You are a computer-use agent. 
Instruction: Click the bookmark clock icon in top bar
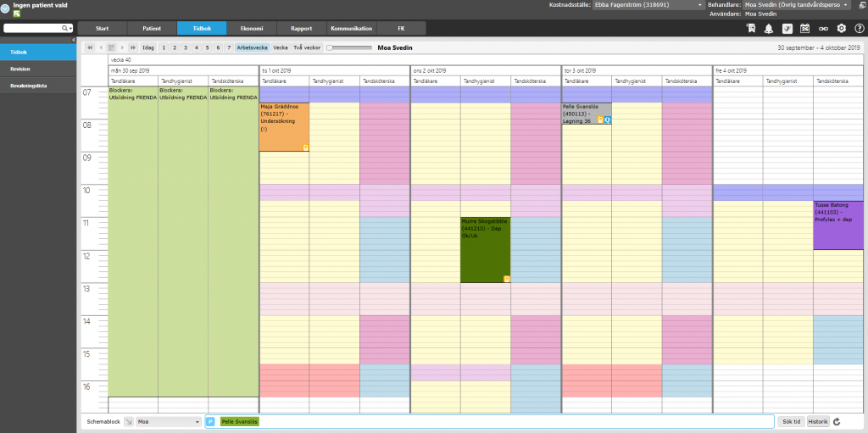click(751, 28)
